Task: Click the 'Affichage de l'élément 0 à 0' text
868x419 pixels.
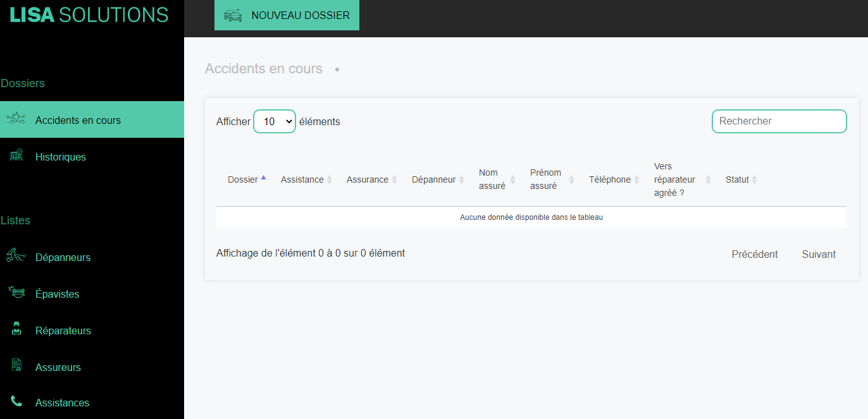Action: coord(311,253)
